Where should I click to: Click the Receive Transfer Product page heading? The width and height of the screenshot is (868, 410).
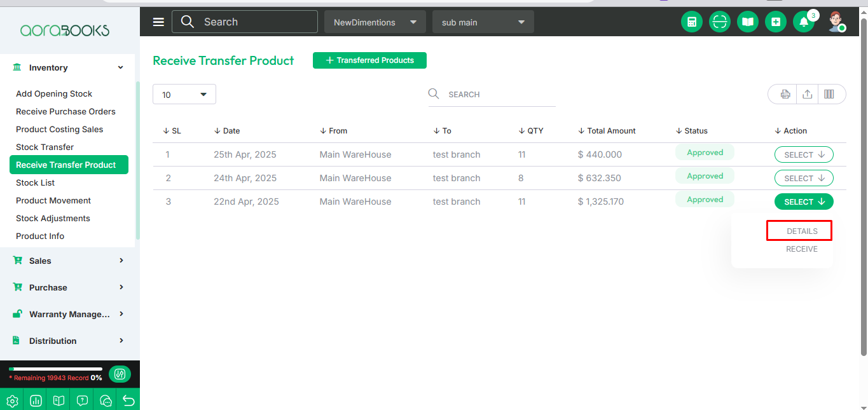click(x=223, y=60)
